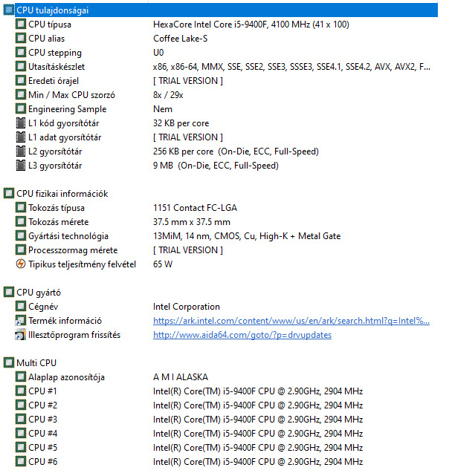Click the icon beside 'Processzormag mérete'
Screen dimensions: 449x476
(21, 250)
